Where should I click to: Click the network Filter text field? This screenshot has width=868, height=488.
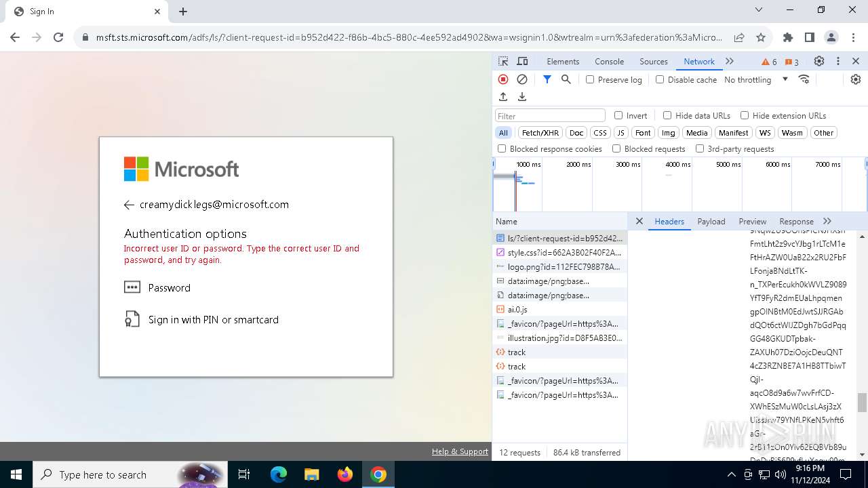pyautogui.click(x=550, y=115)
